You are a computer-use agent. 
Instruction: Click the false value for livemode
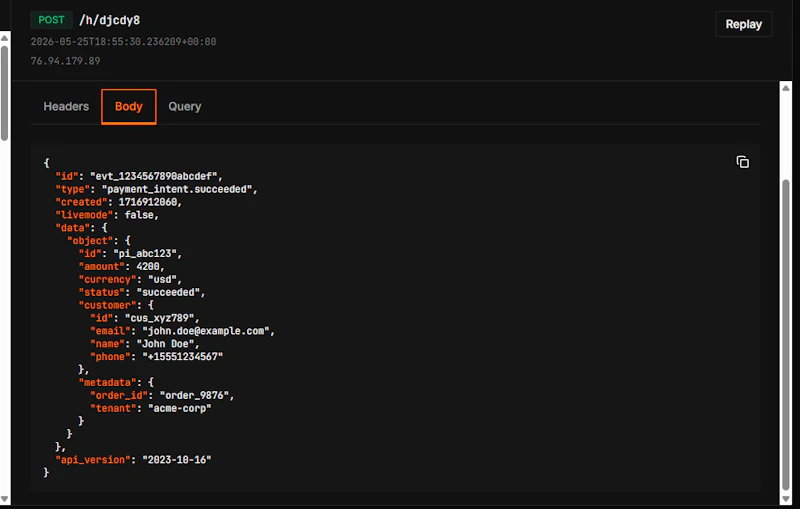coord(141,215)
